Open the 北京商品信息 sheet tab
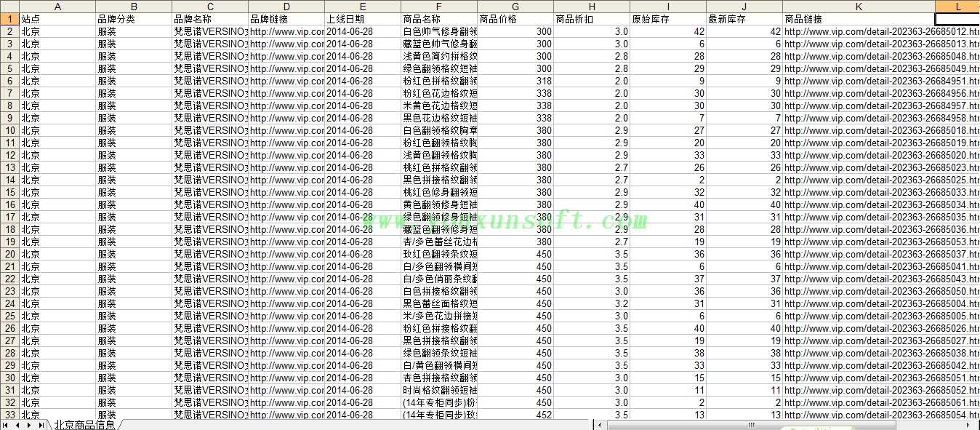The image size is (980, 430). click(x=84, y=425)
